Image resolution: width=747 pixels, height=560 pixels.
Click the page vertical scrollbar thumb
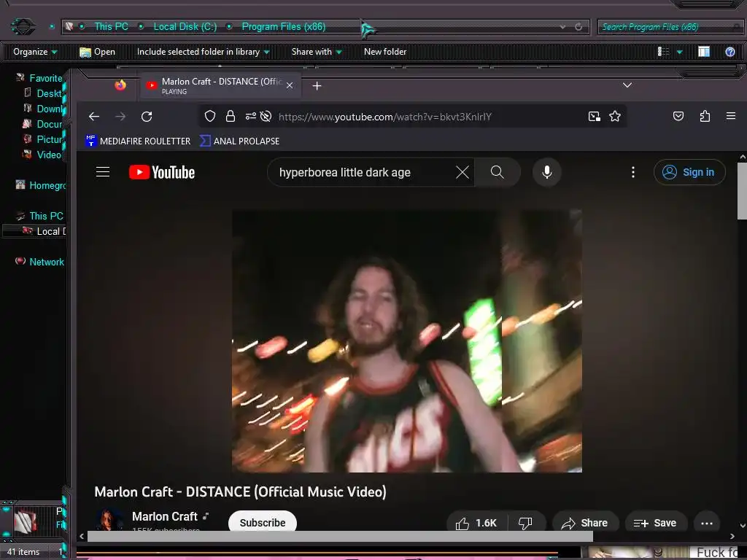[x=742, y=192]
